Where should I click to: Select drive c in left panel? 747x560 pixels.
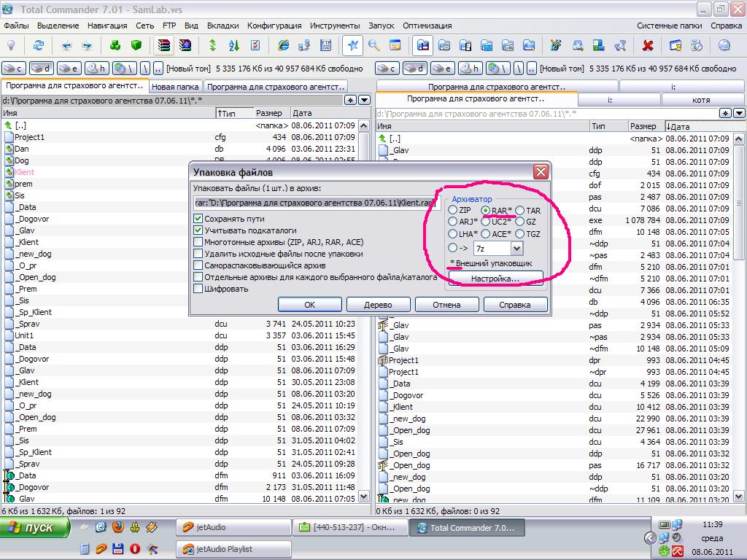(14, 69)
